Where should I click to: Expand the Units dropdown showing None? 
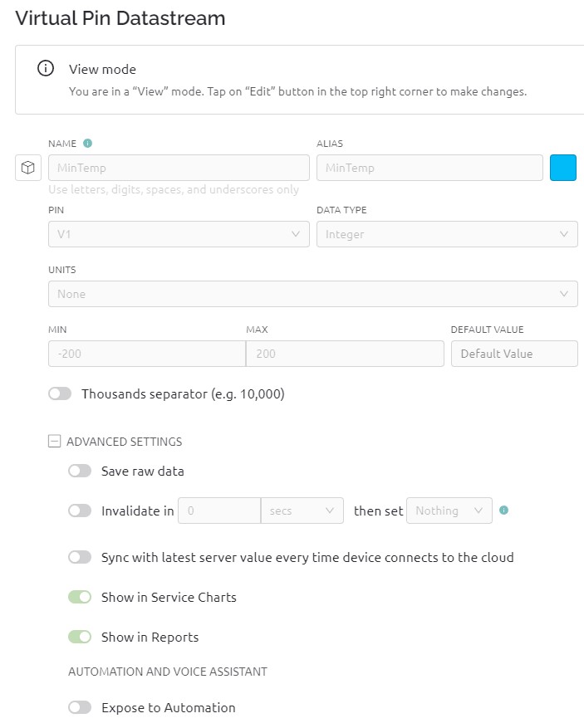click(312, 294)
